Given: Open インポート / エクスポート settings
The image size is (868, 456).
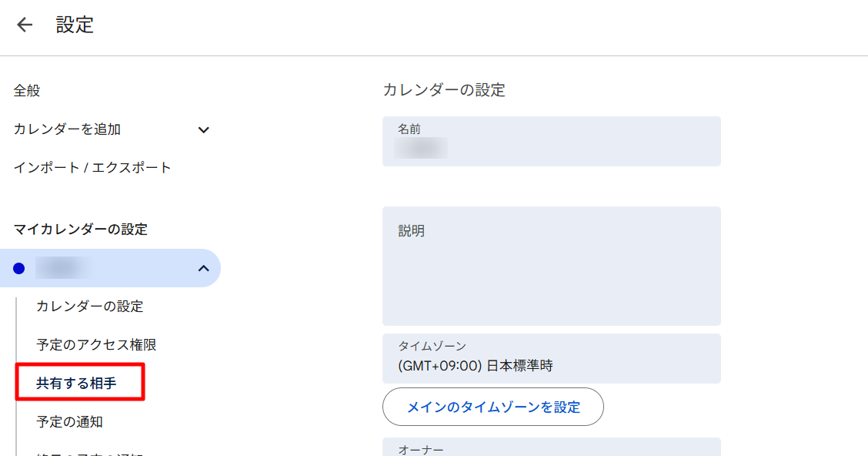Looking at the screenshot, I should click(92, 168).
